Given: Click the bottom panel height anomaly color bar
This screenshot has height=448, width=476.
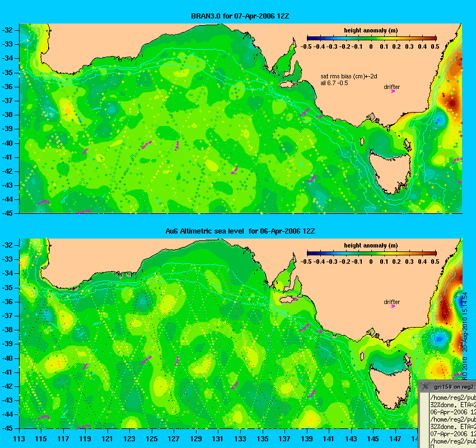Looking at the screenshot, I should pos(372,253).
